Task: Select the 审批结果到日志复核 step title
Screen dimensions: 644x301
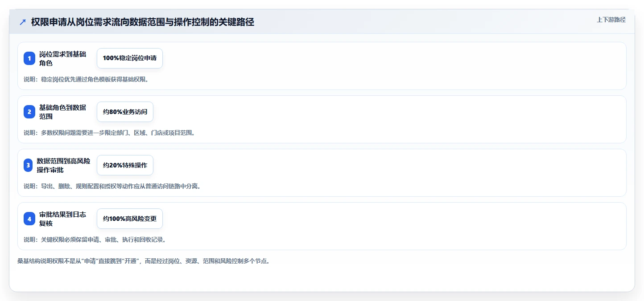Action: click(x=63, y=219)
